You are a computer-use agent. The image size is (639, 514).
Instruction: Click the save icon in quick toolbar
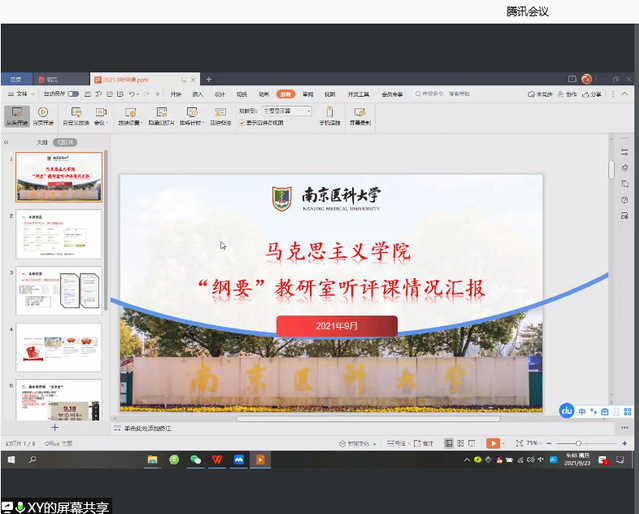[x=88, y=94]
